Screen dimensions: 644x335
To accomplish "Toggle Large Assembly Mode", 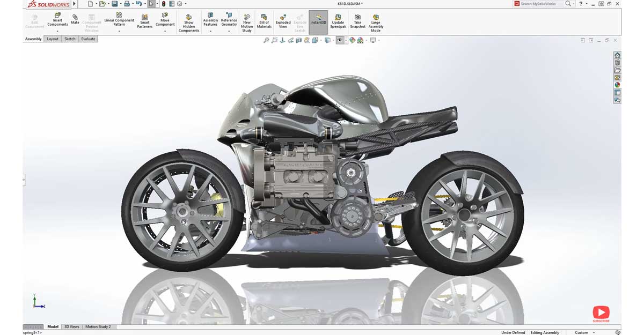I will (376, 23).
